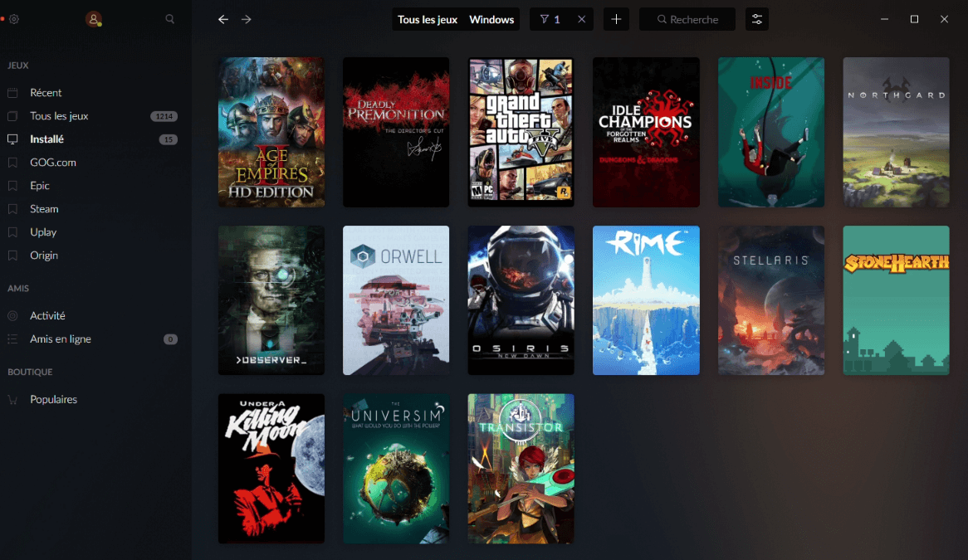Open the Transistor game cover
The width and height of the screenshot is (968, 560).
click(x=521, y=469)
